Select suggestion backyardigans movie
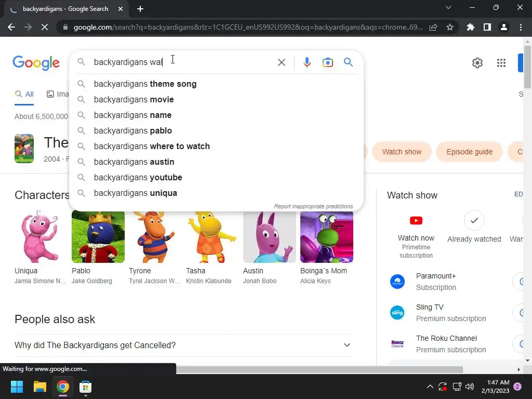Screen dimensions: 532x399 click(216, 99)
